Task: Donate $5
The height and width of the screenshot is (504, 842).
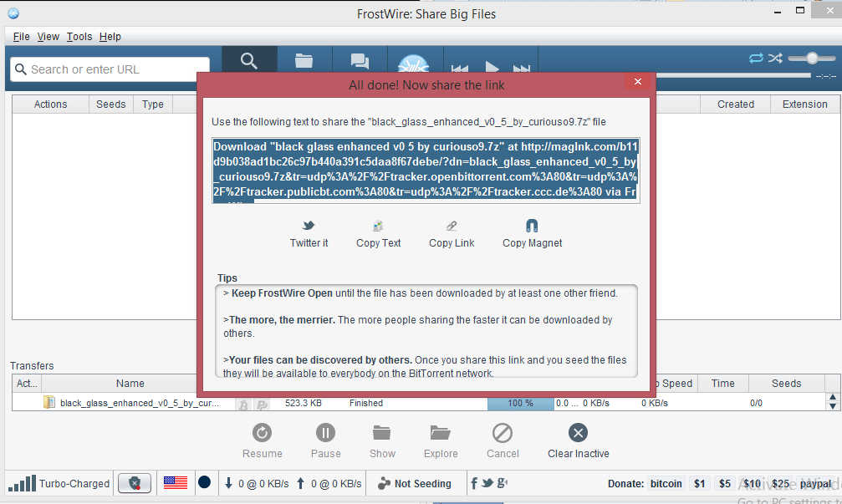Action: pyautogui.click(x=725, y=484)
